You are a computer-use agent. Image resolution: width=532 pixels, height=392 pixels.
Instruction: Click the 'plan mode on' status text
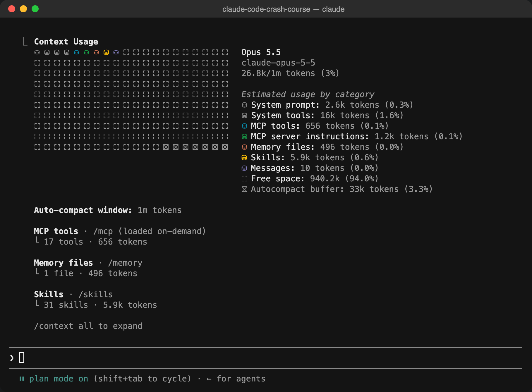pyautogui.click(x=59, y=379)
